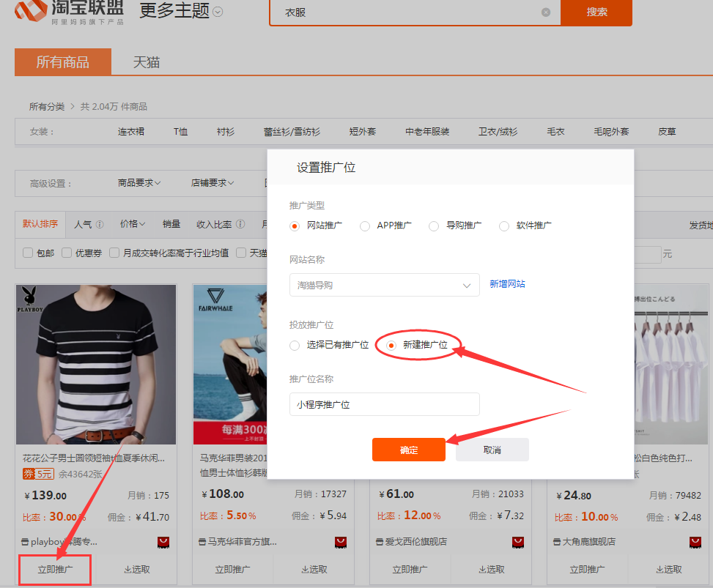713x588 pixels.
Task: Sort products by 销量 tab
Action: point(171,224)
